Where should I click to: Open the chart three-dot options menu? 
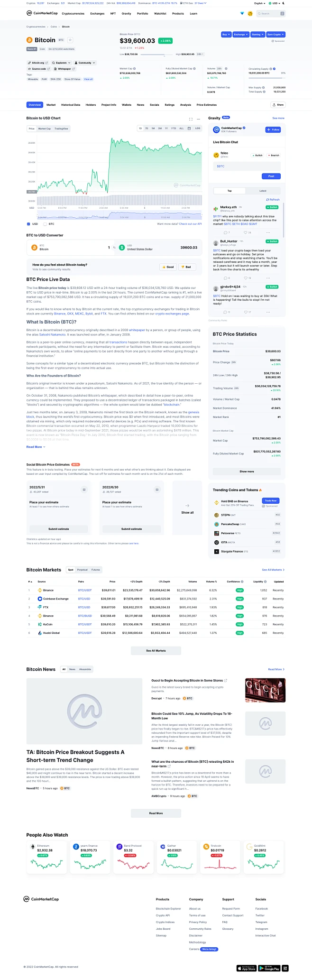pyautogui.click(x=198, y=119)
